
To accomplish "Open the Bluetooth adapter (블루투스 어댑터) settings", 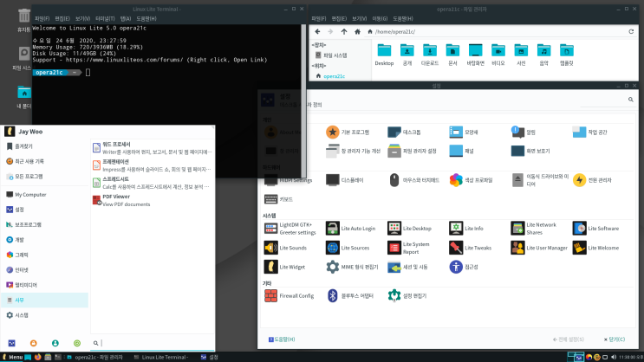I will 349,295.
